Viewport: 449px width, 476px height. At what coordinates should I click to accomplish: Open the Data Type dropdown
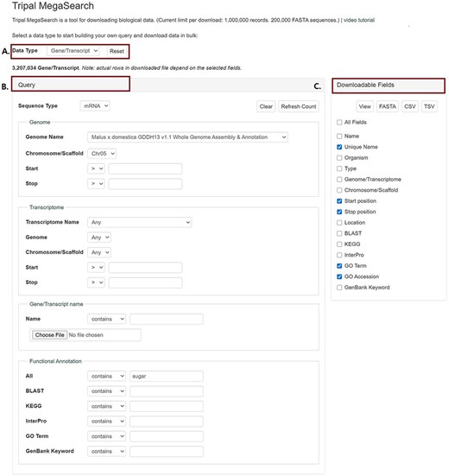click(73, 51)
